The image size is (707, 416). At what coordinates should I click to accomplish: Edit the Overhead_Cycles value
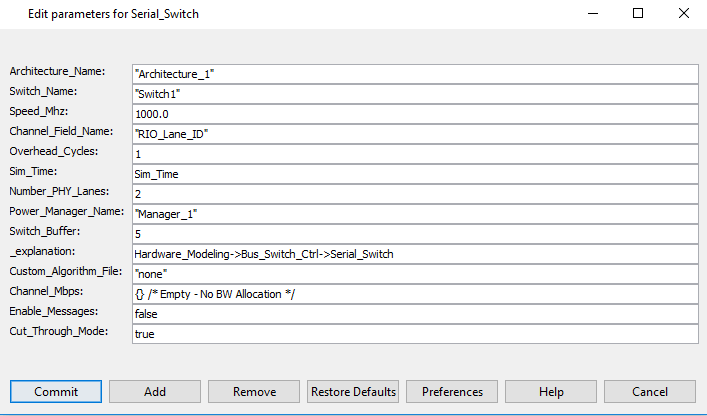[414, 154]
